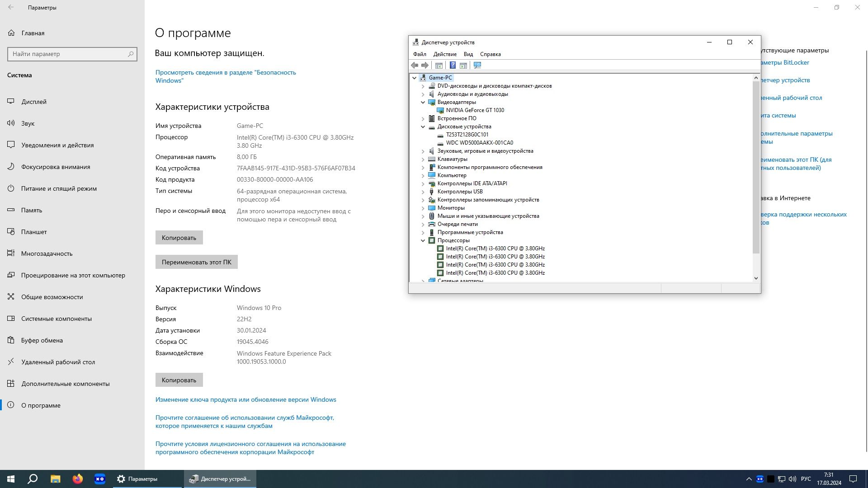Expand Программные устройства node
Viewport: 868px width, 488px height.
423,232
